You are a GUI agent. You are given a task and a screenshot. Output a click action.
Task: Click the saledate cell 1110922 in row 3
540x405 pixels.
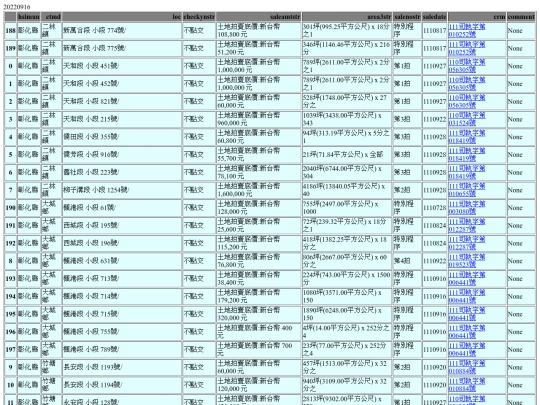435,119
